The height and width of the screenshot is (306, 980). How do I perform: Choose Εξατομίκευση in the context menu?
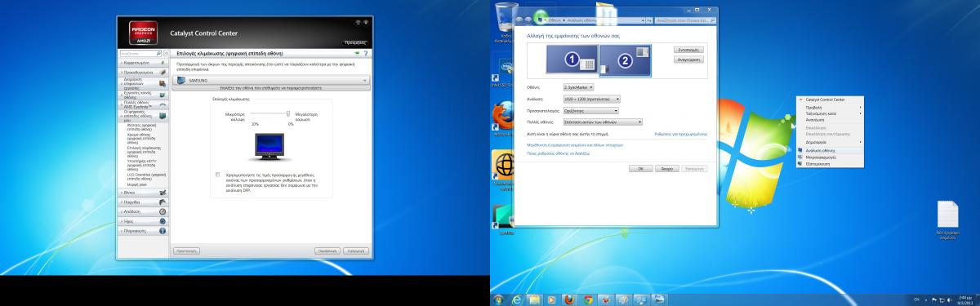[x=829, y=163]
